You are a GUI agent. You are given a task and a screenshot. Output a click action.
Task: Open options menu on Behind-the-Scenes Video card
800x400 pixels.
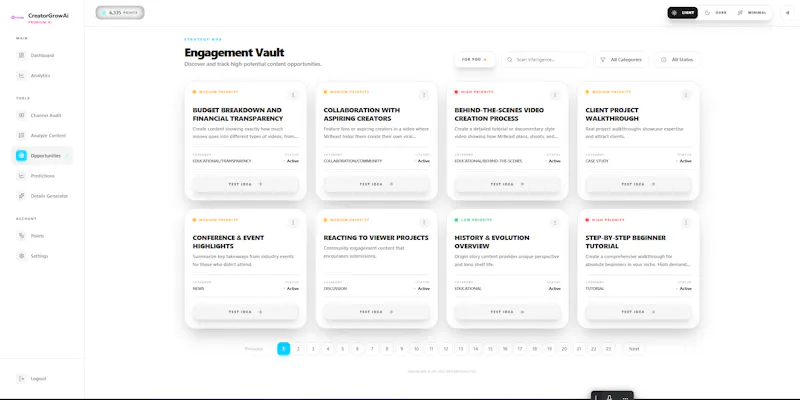tap(555, 95)
